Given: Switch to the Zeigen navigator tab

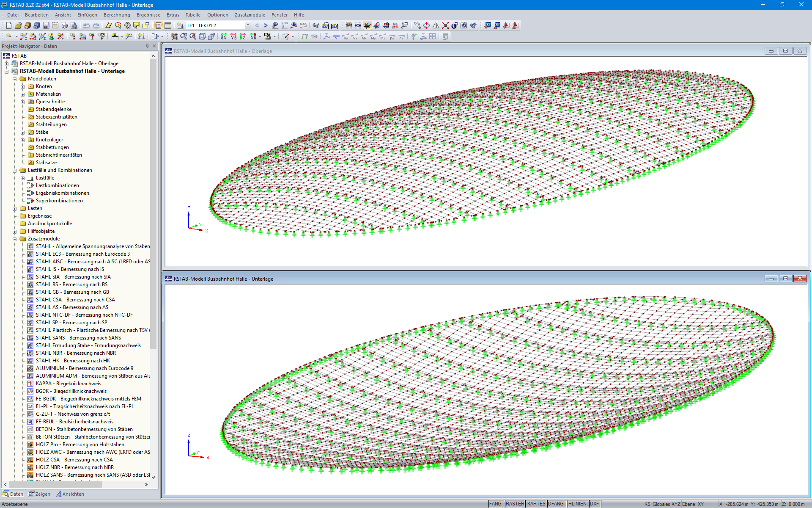Looking at the screenshot, I should [39, 494].
